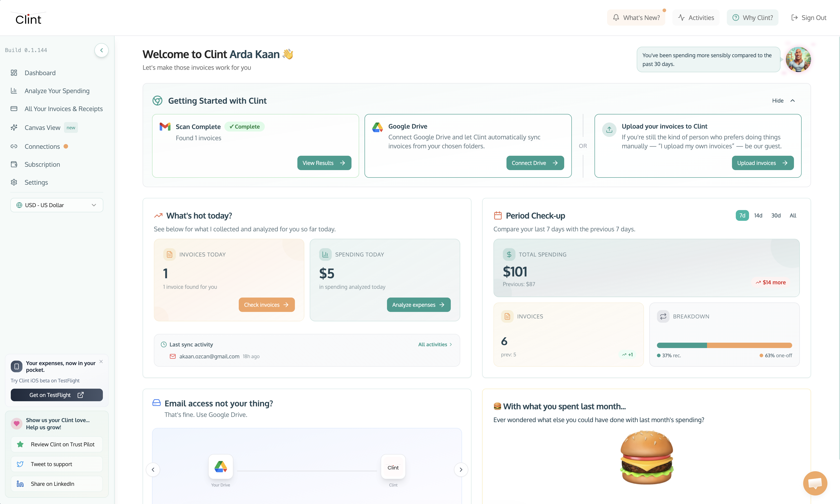This screenshot has width=840, height=504.
Task: Collapse the left sidebar
Action: click(x=101, y=50)
